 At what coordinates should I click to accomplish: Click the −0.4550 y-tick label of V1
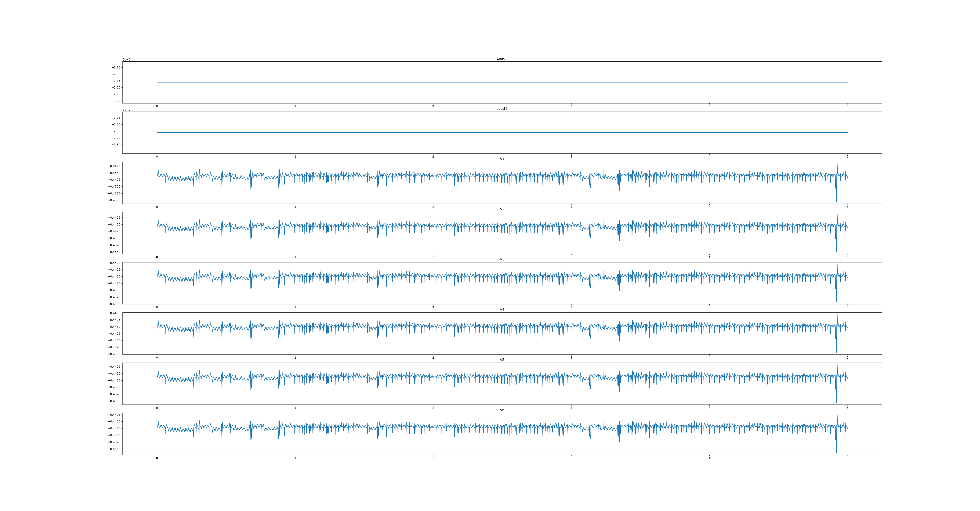115,200
